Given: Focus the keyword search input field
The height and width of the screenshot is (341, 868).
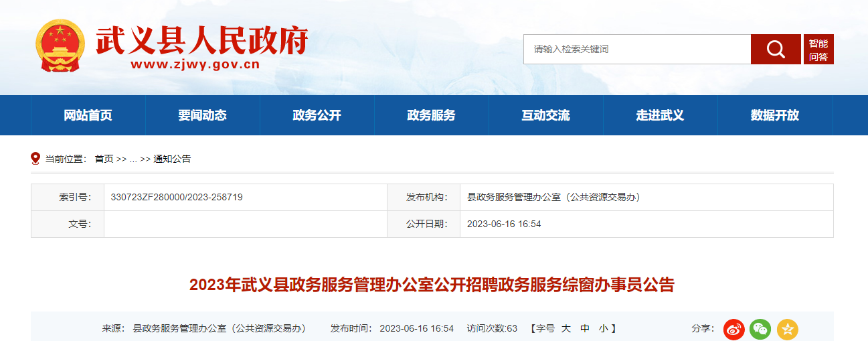Looking at the screenshot, I should (637, 49).
